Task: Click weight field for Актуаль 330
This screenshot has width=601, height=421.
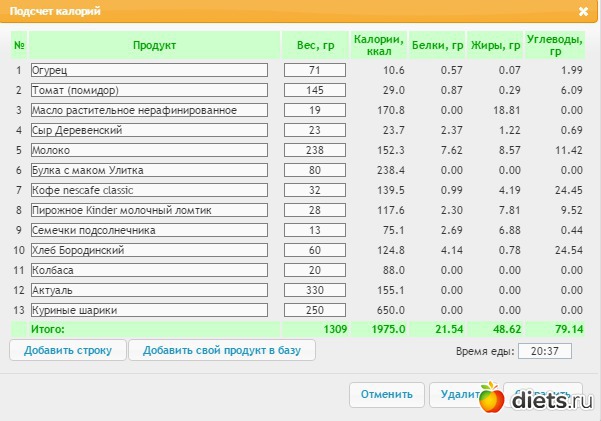Action: pyautogui.click(x=315, y=290)
